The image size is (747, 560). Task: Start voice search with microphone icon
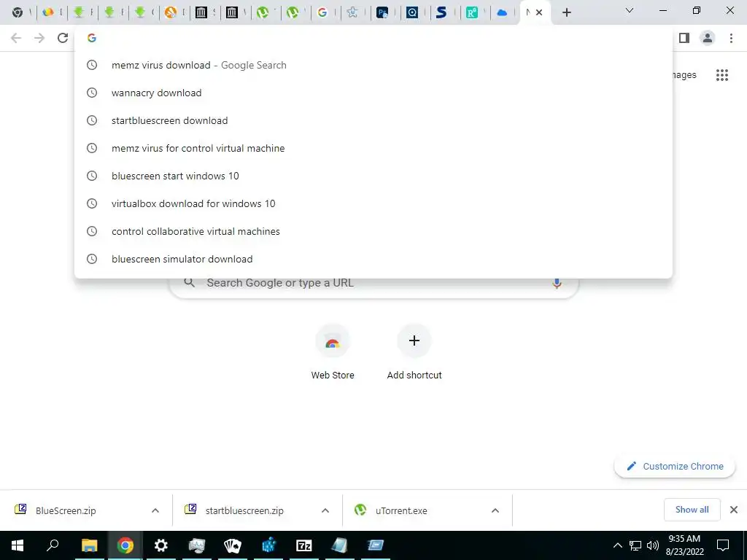[557, 284]
